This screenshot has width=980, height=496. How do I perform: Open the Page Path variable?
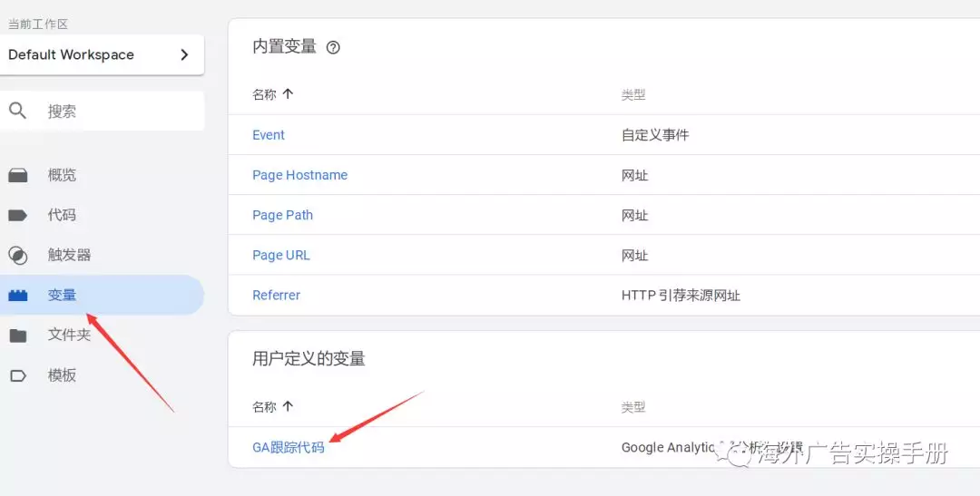pos(282,215)
